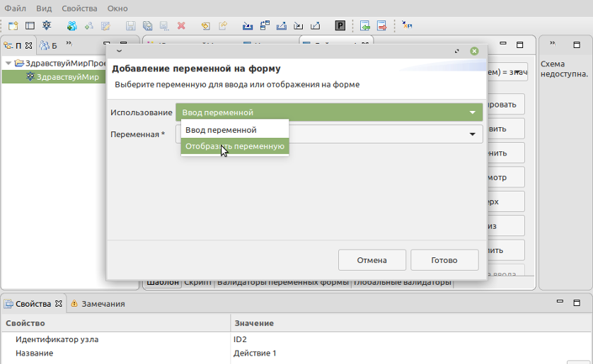Click the Действие 1 value cell

click(x=255, y=353)
